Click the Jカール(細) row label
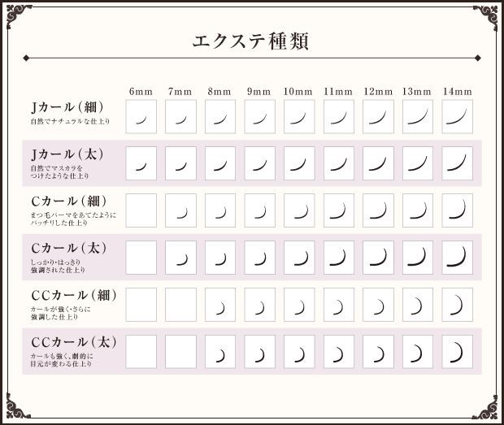Viewport: 504px width, 425px height. coord(67,108)
